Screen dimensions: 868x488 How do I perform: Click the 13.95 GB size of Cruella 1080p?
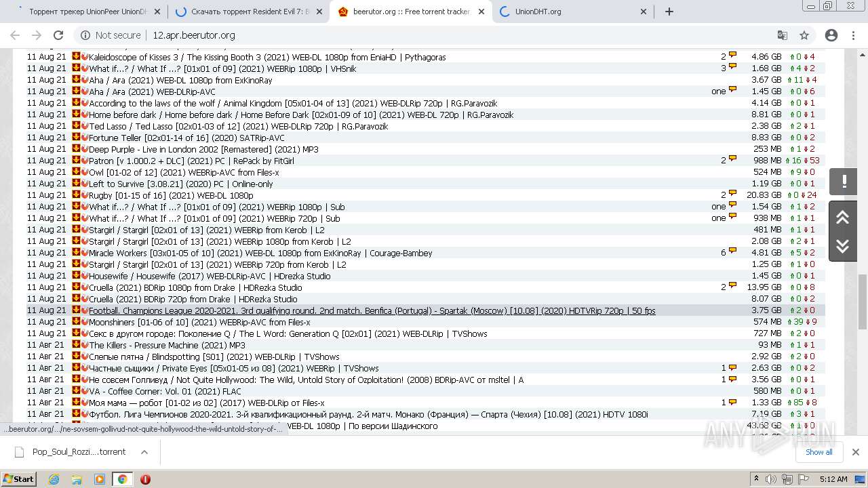click(764, 287)
